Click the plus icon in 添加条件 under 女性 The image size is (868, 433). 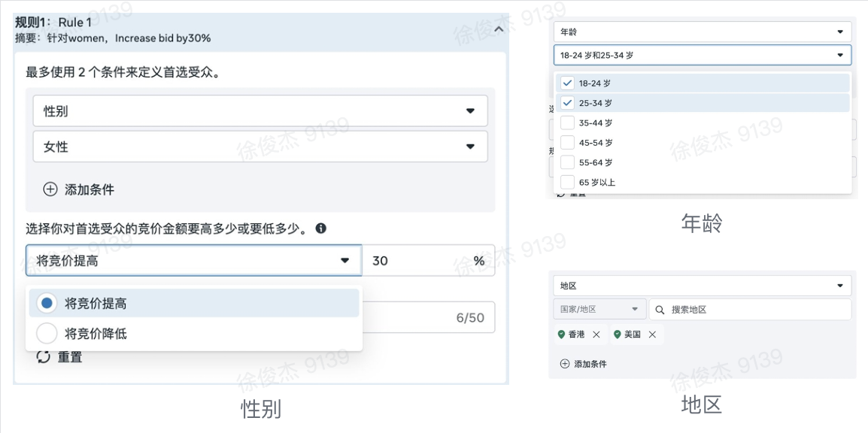pos(50,189)
